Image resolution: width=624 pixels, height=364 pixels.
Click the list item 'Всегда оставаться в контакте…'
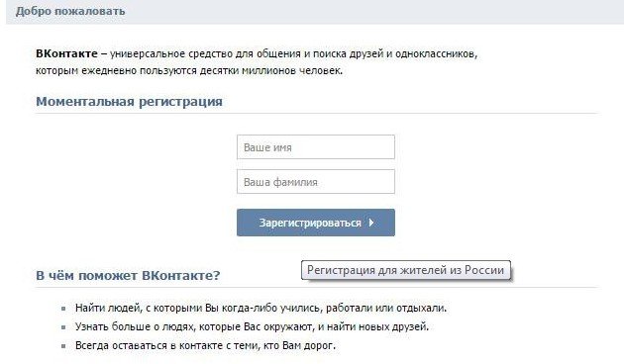[205, 345]
